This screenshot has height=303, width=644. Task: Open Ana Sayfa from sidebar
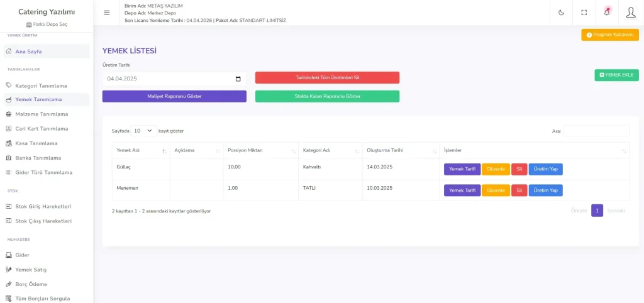click(28, 52)
